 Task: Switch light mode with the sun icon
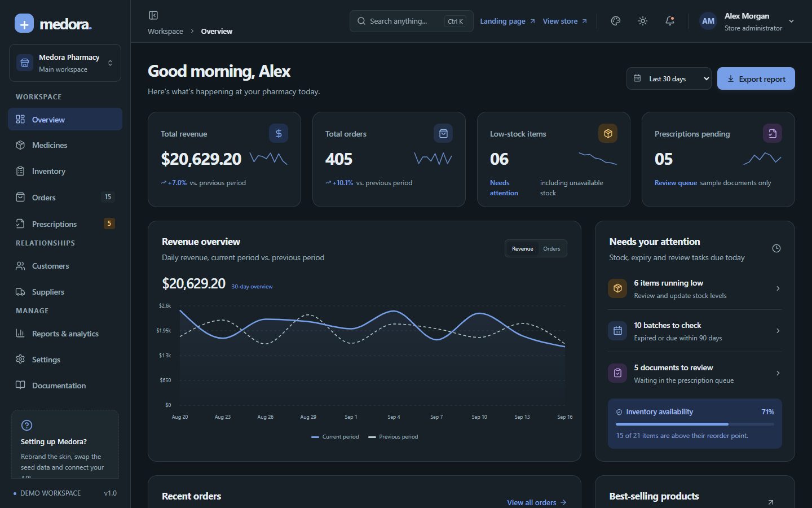point(643,21)
